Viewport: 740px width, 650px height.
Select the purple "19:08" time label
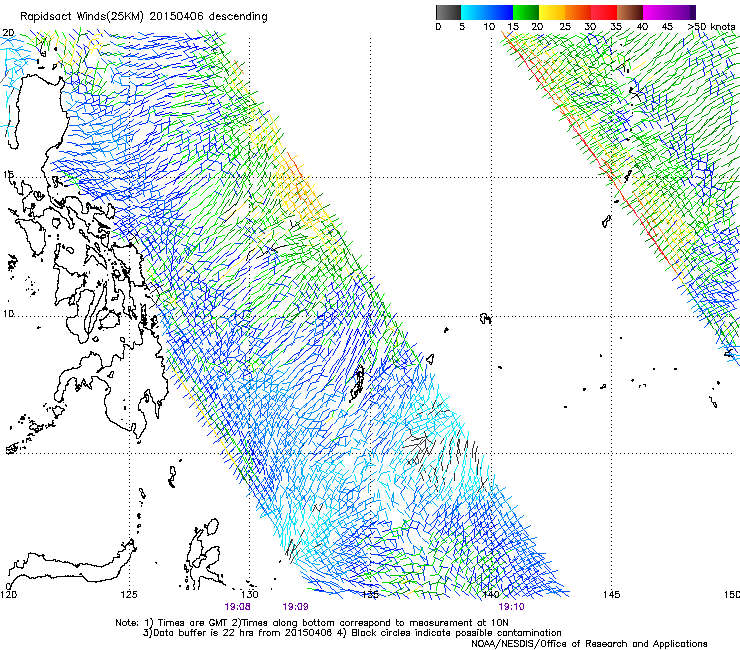[x=237, y=607]
